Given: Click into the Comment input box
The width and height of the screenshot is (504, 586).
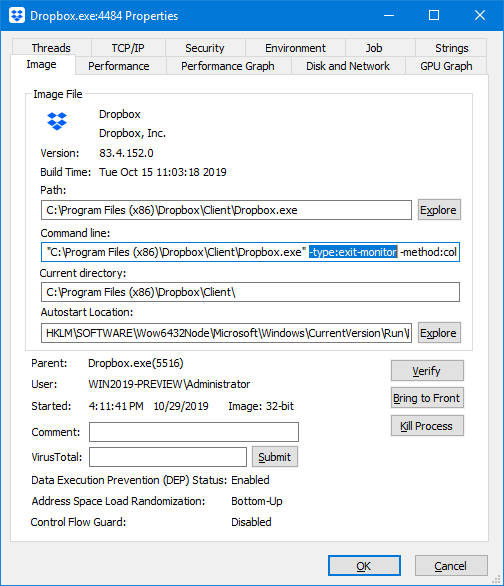Looking at the screenshot, I should pyautogui.click(x=194, y=432).
